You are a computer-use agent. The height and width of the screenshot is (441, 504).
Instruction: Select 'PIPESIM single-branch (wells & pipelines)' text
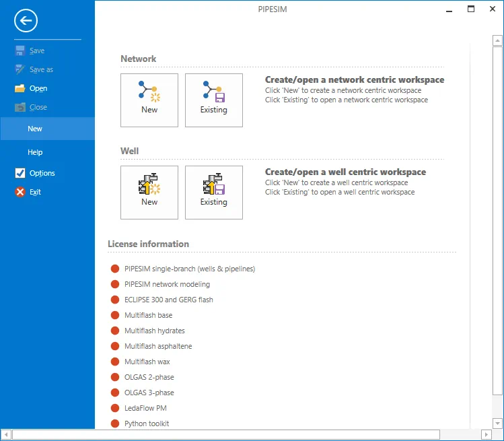tap(190, 269)
